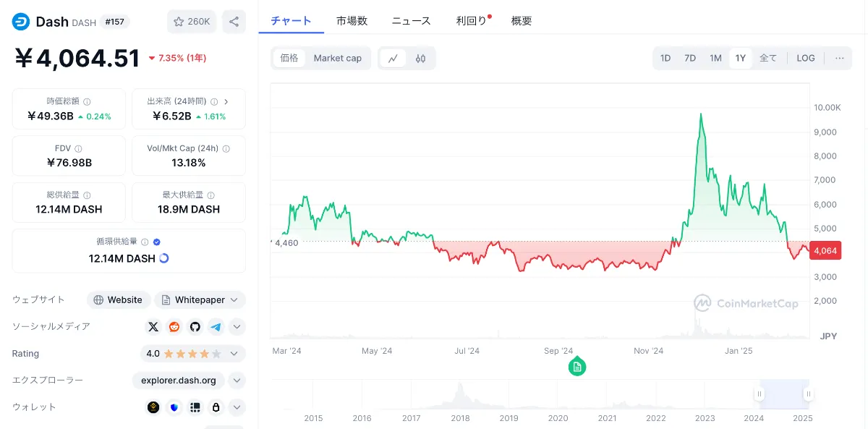Viewport: 868px width, 429px height.
Task: Open Dash's Reddit community icon
Action: [174, 326]
